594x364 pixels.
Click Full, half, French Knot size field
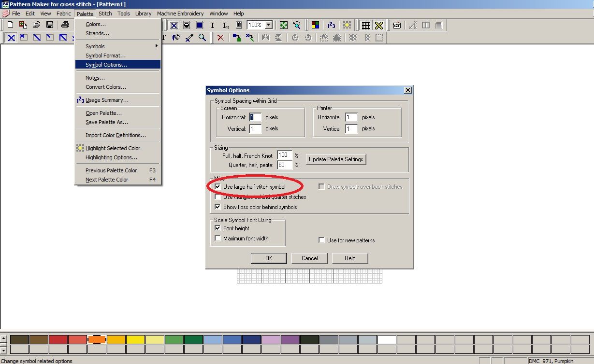(x=285, y=155)
